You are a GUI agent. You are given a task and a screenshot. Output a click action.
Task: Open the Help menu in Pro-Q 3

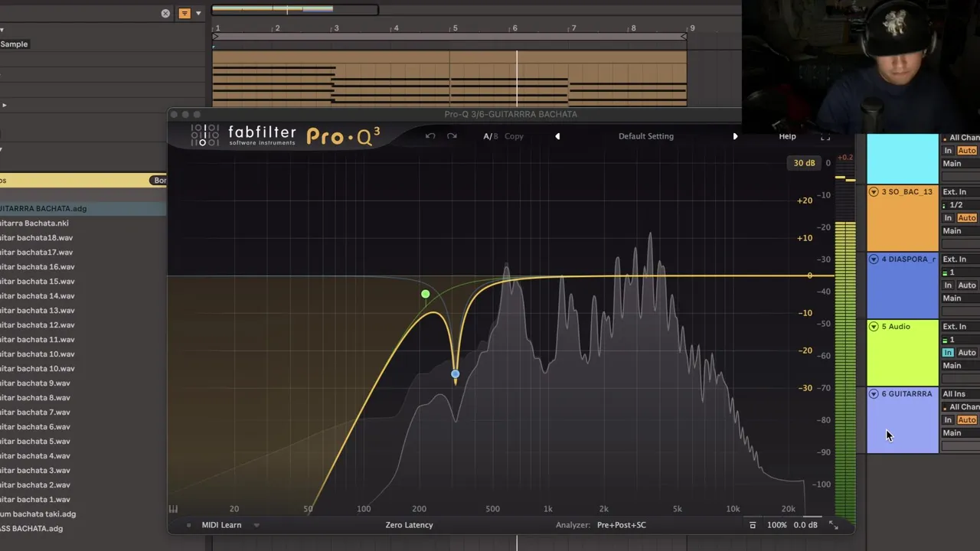787,136
